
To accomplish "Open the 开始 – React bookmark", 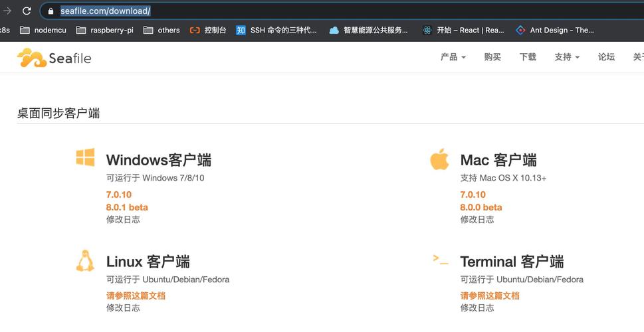I will click(463, 30).
